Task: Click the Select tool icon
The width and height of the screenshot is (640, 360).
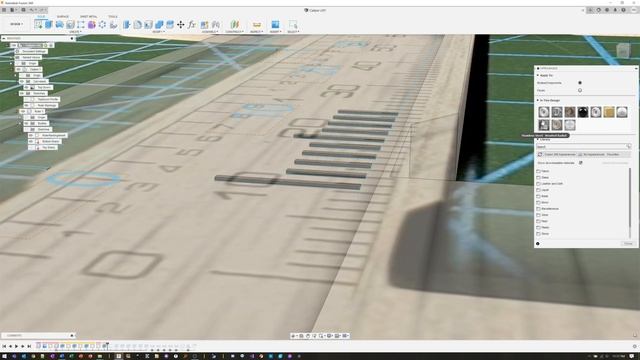Action: (293, 24)
